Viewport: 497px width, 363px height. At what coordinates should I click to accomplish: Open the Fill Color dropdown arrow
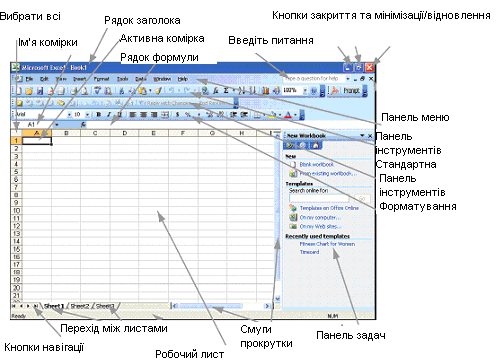click(x=280, y=115)
